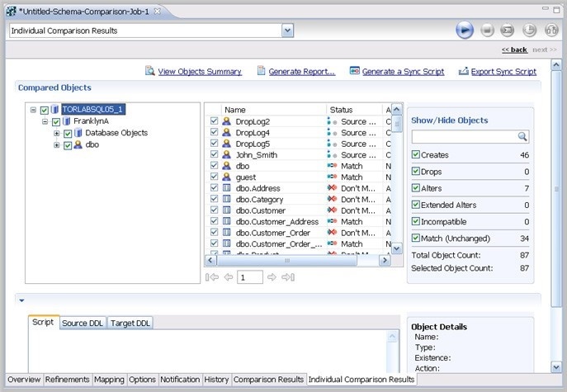Image resolution: width=567 pixels, height=392 pixels.
Task: Click the headphones toolbar icon
Action: pos(551,30)
